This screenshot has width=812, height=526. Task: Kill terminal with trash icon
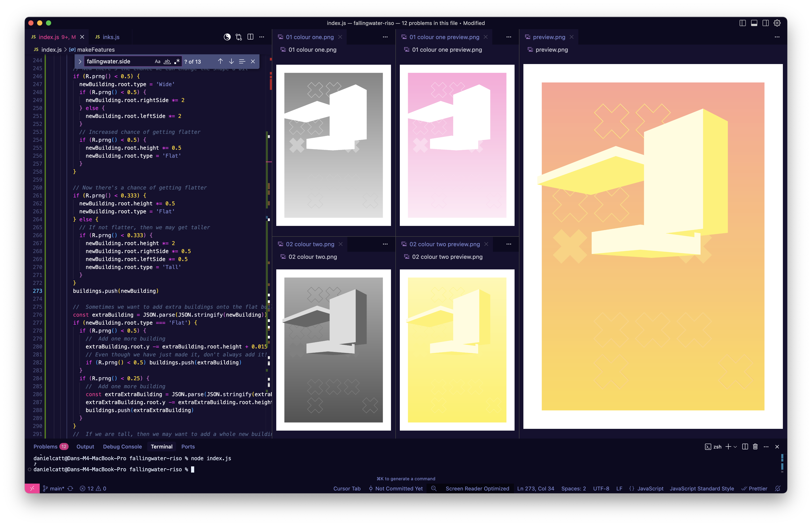click(x=755, y=447)
